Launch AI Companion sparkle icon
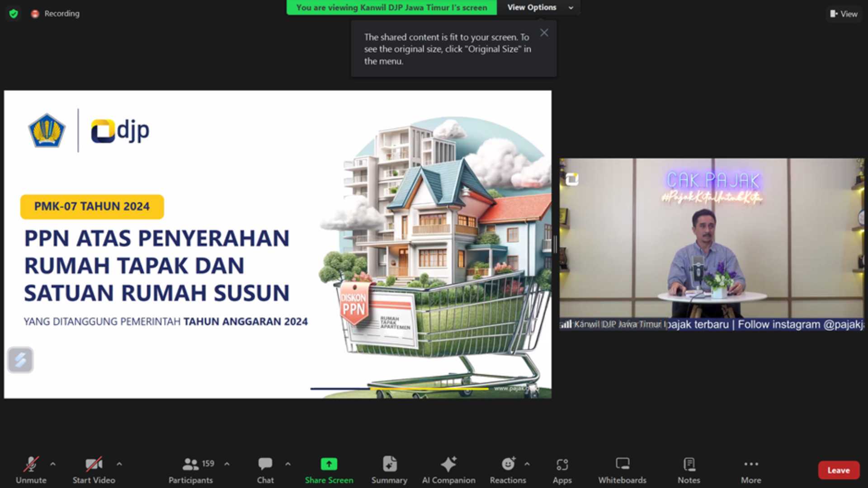This screenshot has height=488, width=868. coord(448,464)
